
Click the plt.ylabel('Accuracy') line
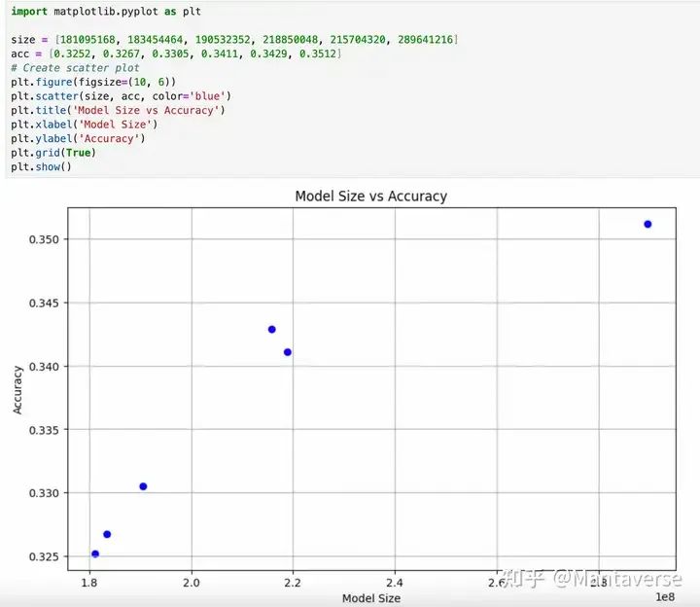coord(78,138)
